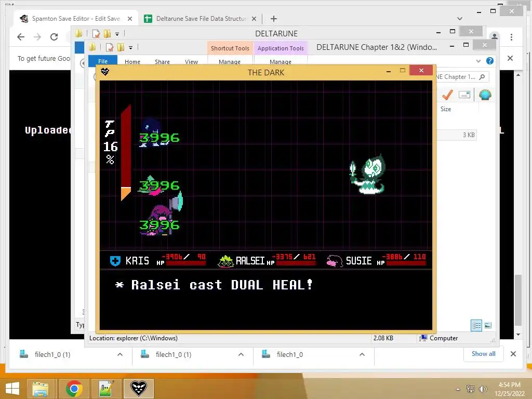Click Chrome back arrow
This screenshot has height=399, width=532.
coord(21,37)
